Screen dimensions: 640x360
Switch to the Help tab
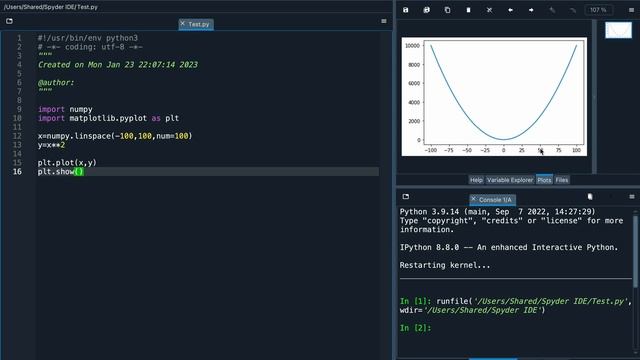pos(476,180)
